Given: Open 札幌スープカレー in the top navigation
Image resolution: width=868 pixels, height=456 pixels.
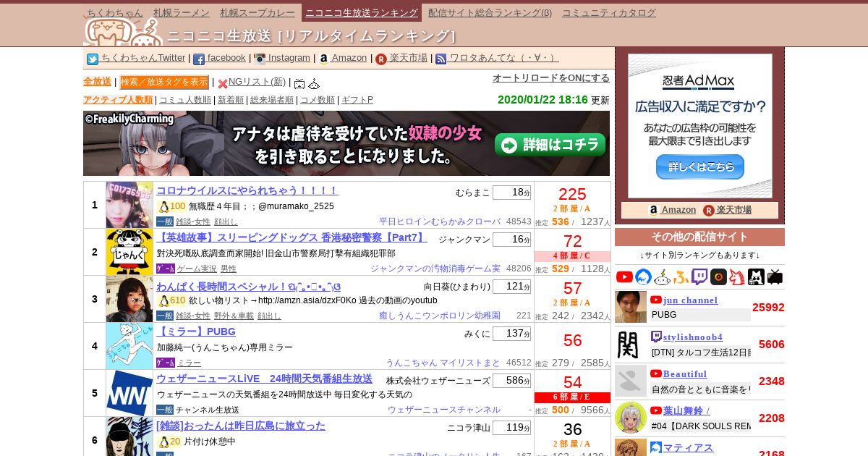Looking at the screenshot, I should tap(258, 12).
